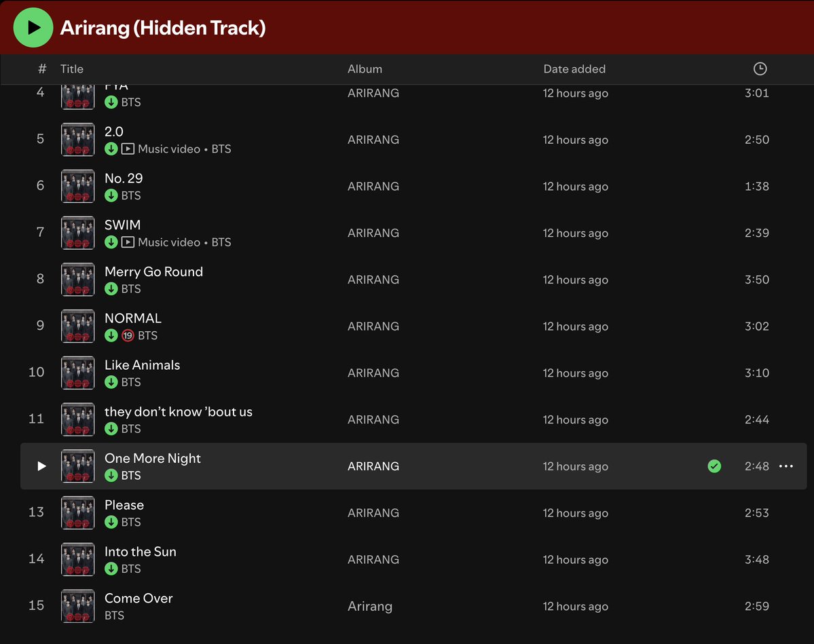Click the downloaded icon on NORMAL

[x=111, y=336]
